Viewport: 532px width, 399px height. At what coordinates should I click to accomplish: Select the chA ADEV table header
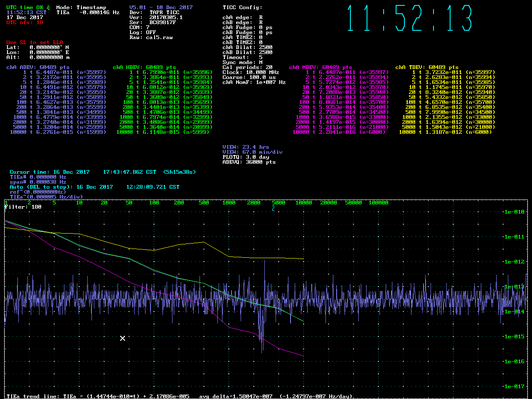click(38, 67)
